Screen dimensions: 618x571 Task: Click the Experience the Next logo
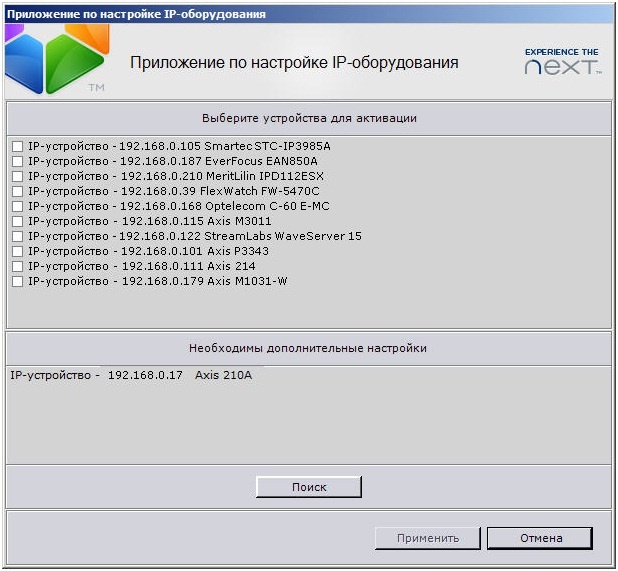562,62
